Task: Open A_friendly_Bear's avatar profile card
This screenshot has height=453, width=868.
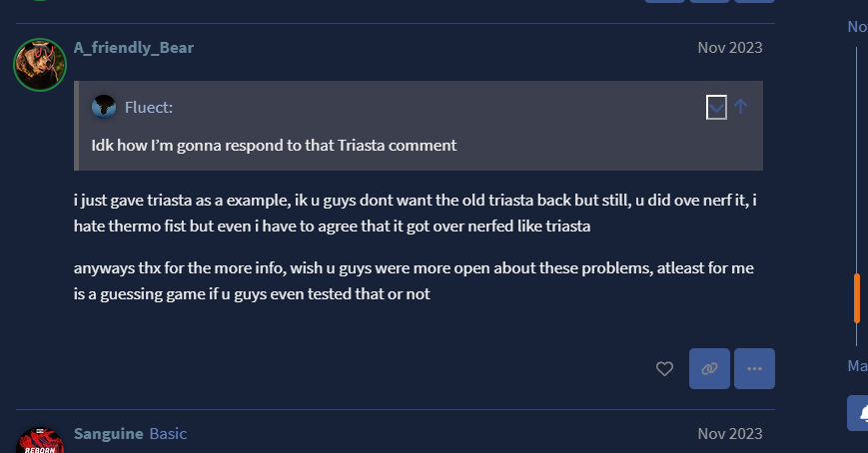Action: coord(40,64)
